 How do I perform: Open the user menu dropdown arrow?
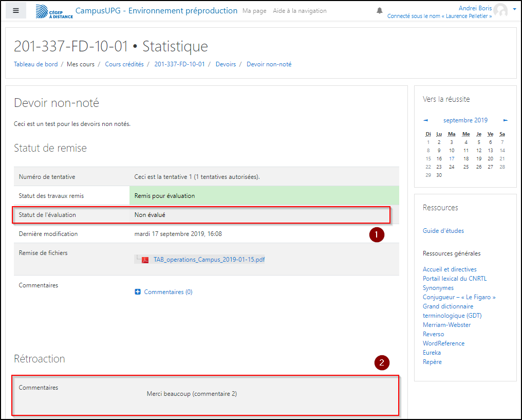[x=514, y=9]
